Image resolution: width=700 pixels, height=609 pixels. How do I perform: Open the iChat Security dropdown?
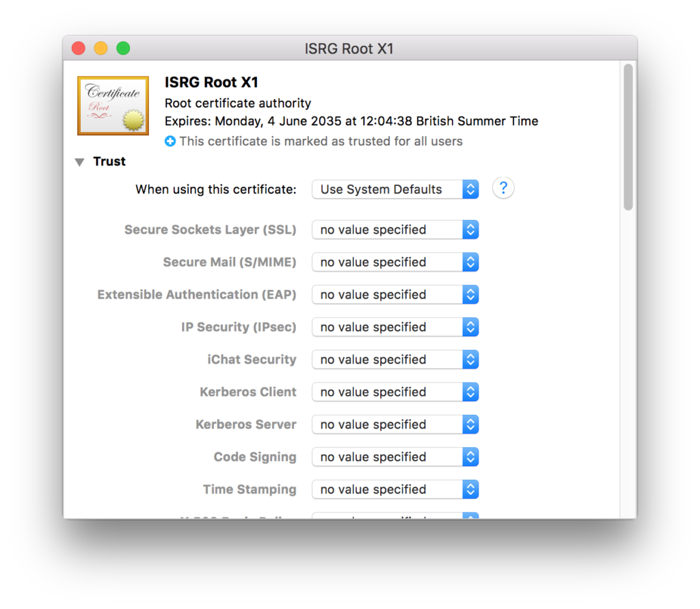(395, 360)
